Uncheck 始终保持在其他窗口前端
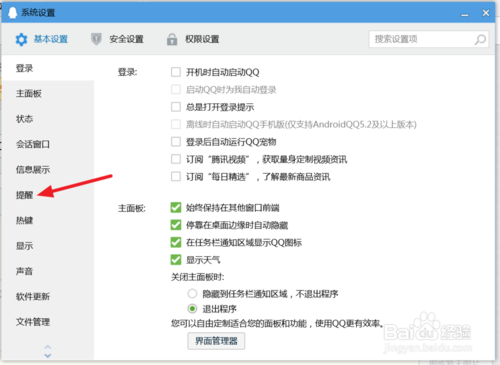The image size is (500, 365). click(176, 208)
